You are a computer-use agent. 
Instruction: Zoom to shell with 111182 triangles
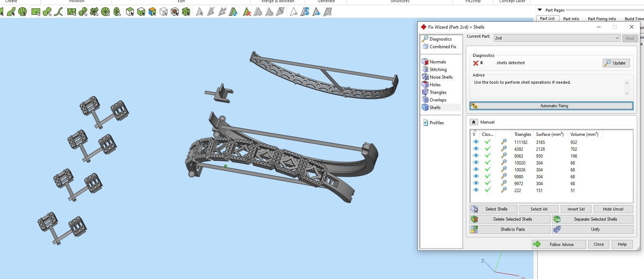[x=504, y=142]
